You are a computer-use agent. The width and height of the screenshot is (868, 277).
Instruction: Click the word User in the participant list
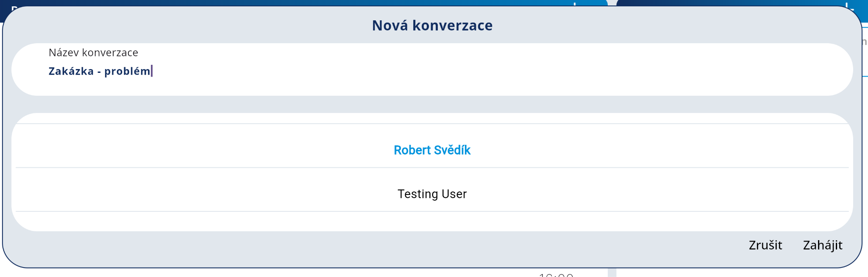(x=454, y=194)
